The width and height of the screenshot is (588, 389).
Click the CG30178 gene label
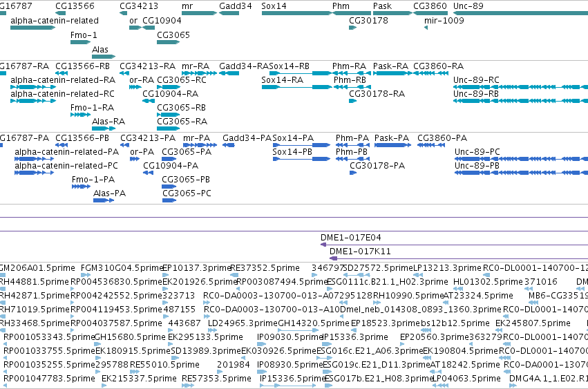pos(368,21)
